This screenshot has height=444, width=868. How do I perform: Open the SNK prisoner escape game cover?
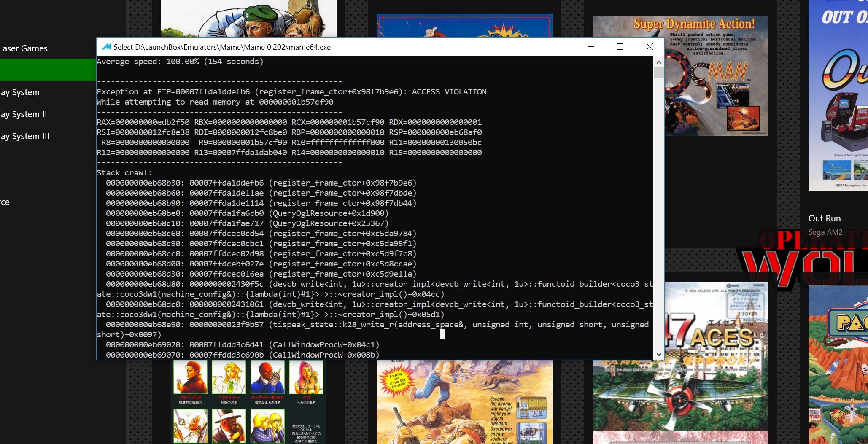point(464,402)
